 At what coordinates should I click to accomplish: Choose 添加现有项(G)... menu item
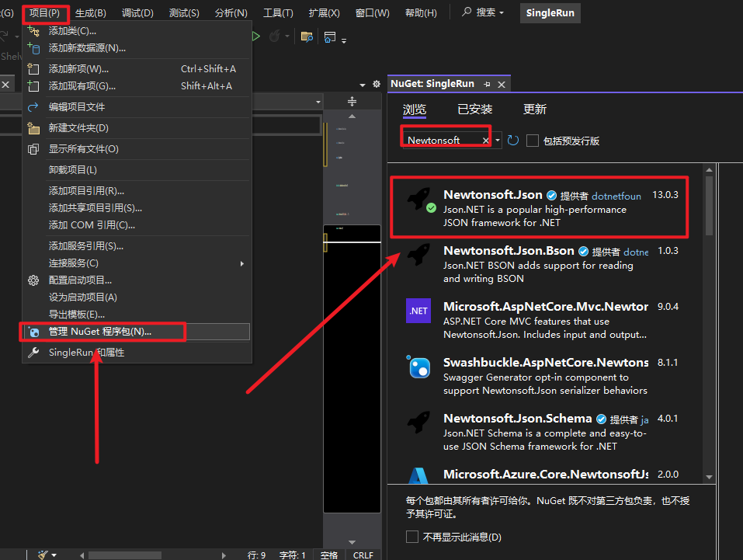click(x=137, y=86)
